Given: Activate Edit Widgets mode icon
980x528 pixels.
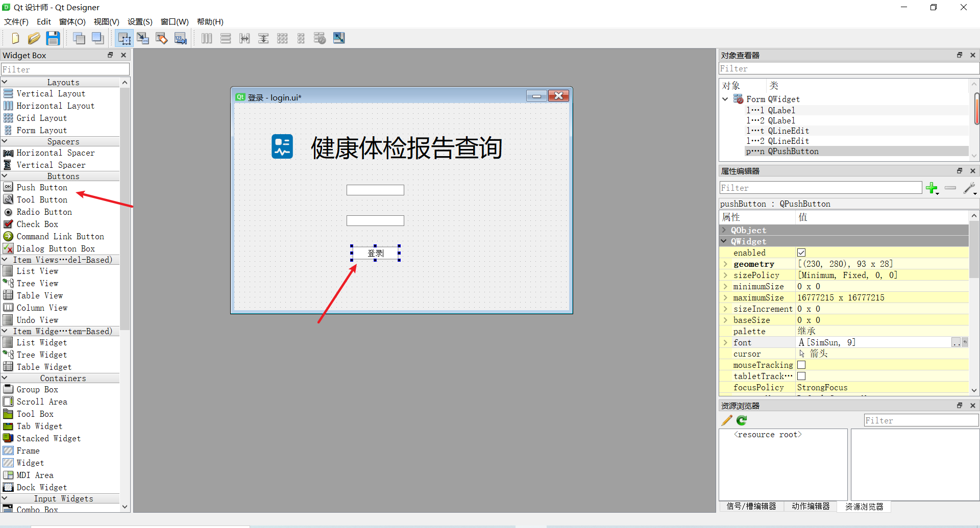Looking at the screenshot, I should tap(124, 38).
